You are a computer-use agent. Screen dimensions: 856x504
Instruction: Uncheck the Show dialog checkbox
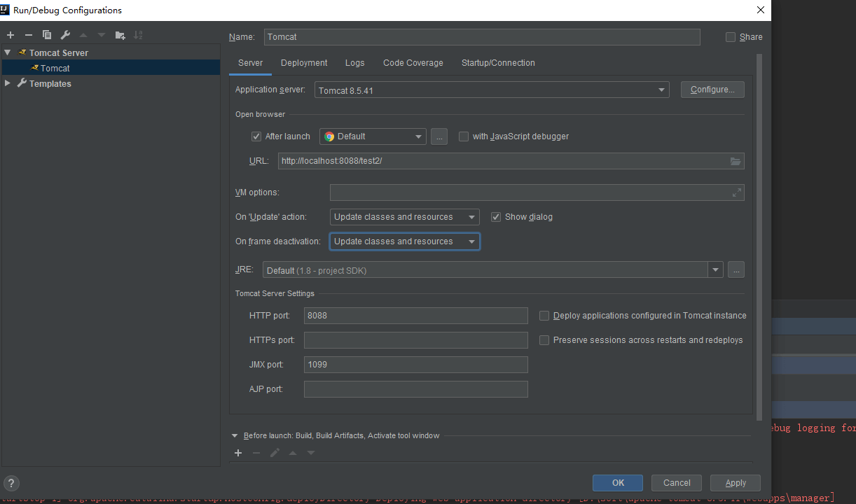[x=496, y=217]
